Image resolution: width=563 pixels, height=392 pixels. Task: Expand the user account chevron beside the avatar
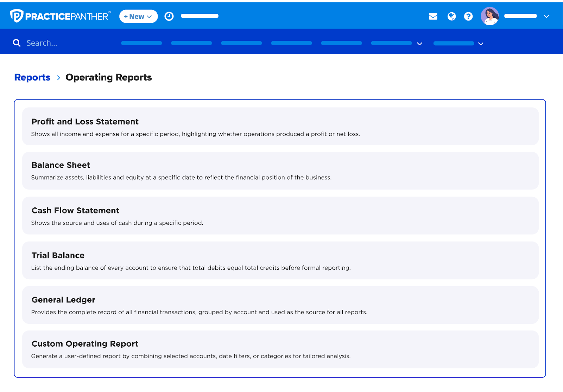[546, 16]
